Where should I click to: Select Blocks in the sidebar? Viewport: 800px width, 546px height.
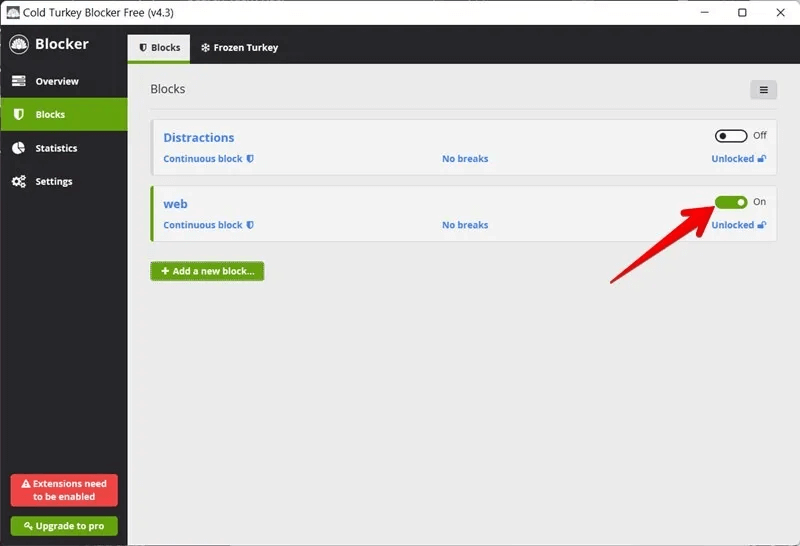[64, 114]
